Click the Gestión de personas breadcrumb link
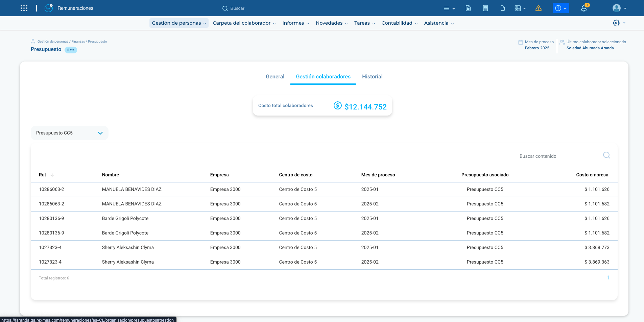Screen dimensions: 644x322 click(53, 42)
